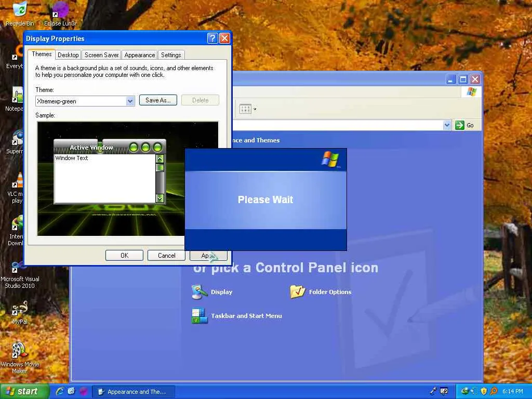Open the Folder Options Control Panel icon
Image resolution: width=532 pixels, height=399 pixels.
[298, 292]
